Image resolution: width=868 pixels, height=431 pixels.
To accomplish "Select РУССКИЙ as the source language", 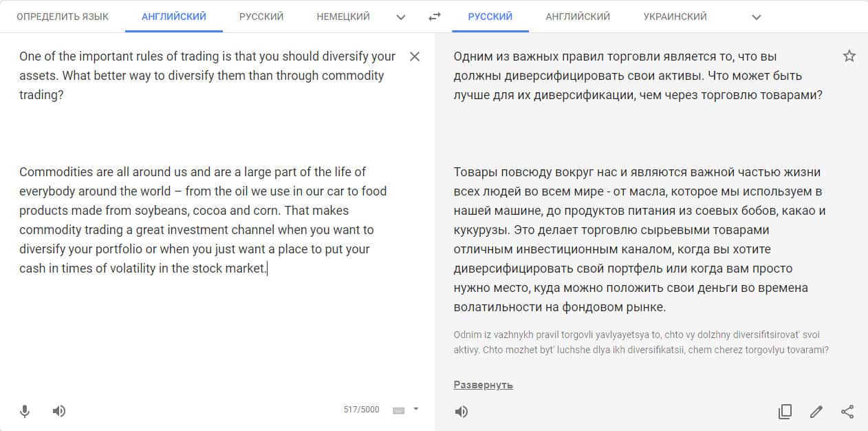I will click(261, 17).
